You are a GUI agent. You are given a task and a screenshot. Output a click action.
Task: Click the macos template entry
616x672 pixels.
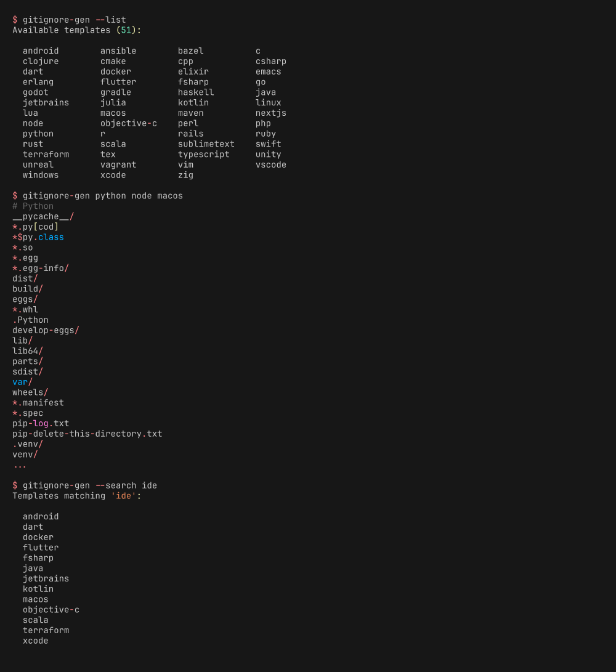click(x=113, y=113)
